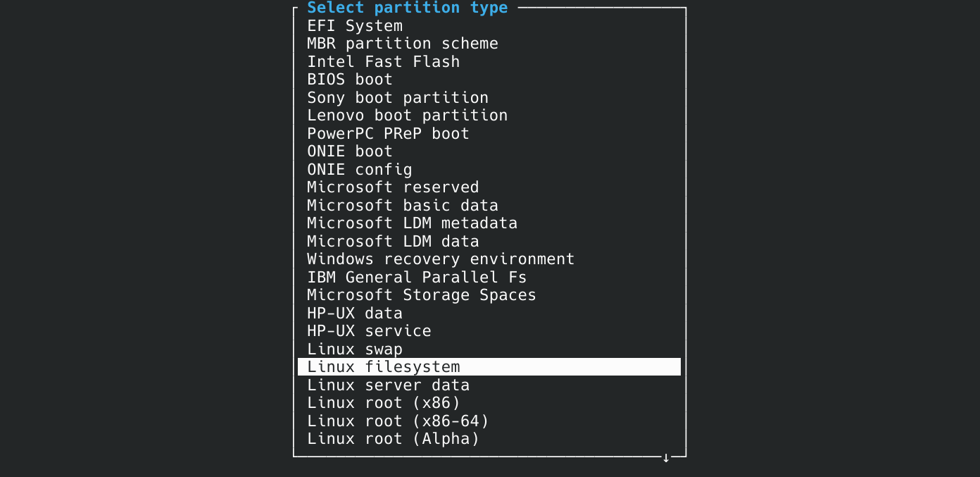Choose Lenovo boot partition
This screenshot has width=980, height=477.
pyautogui.click(x=407, y=115)
